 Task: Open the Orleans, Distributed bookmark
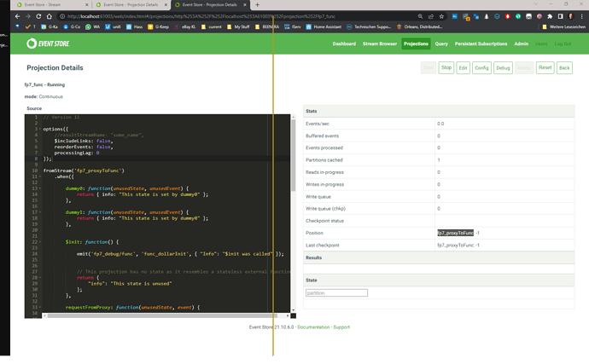coord(419,27)
